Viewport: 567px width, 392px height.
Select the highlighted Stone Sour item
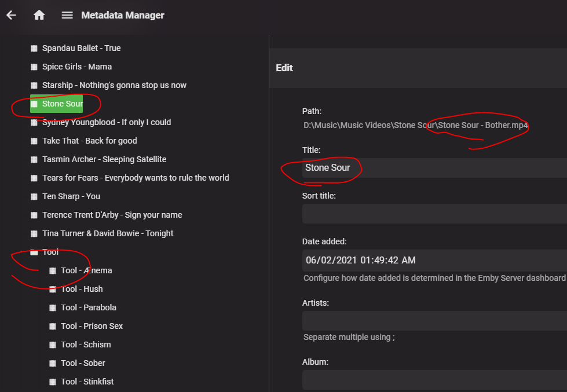[x=62, y=104]
